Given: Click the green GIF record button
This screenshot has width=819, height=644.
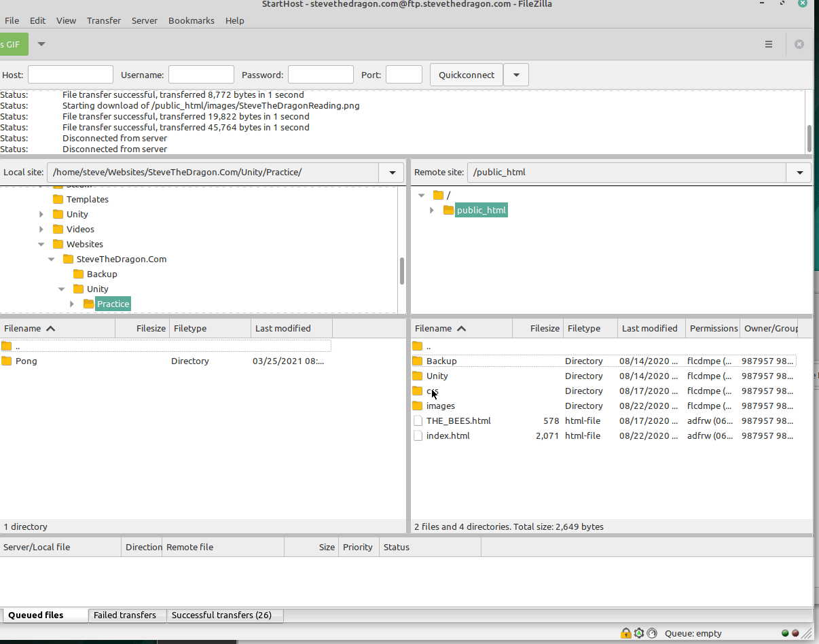Looking at the screenshot, I should 14,44.
